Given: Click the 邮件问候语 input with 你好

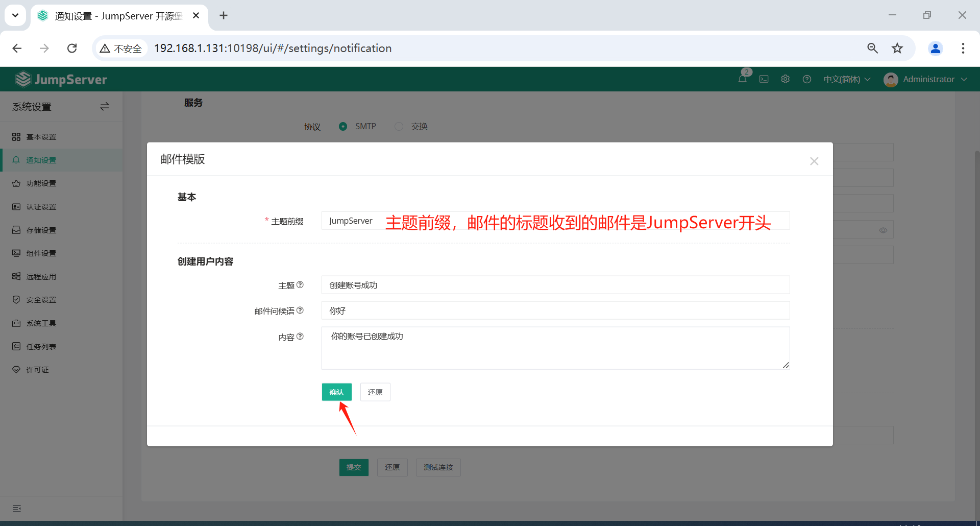Looking at the screenshot, I should (x=556, y=310).
